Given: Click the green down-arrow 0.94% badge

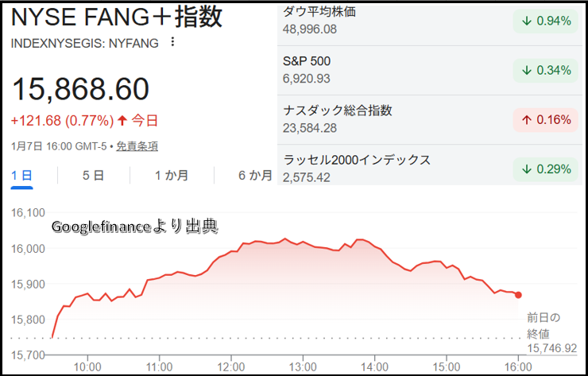Looking at the screenshot, I should click(546, 21).
